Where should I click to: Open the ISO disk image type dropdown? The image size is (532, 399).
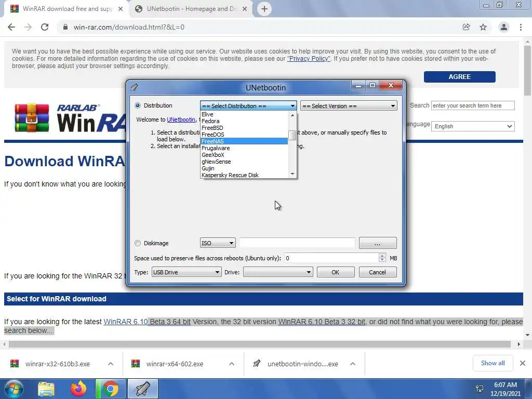[x=218, y=243]
